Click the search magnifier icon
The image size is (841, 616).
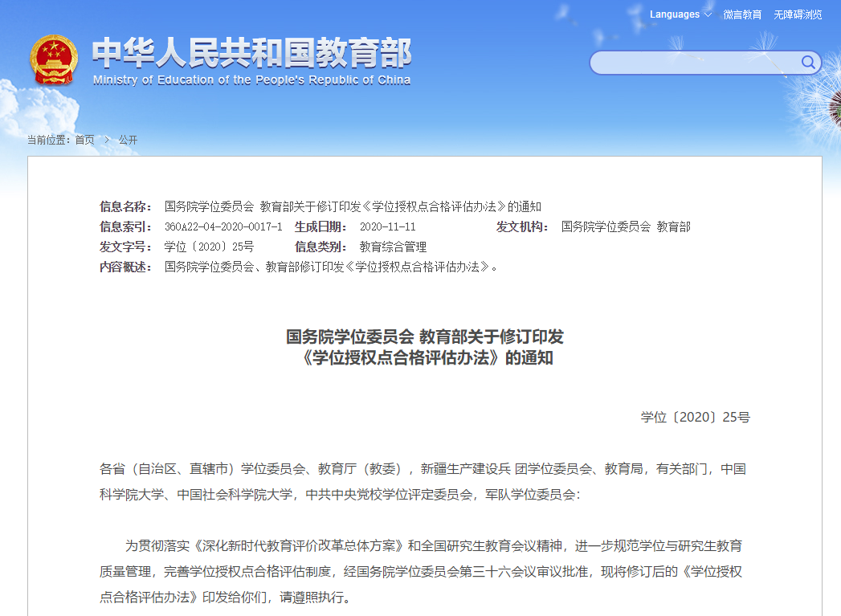[x=807, y=63]
